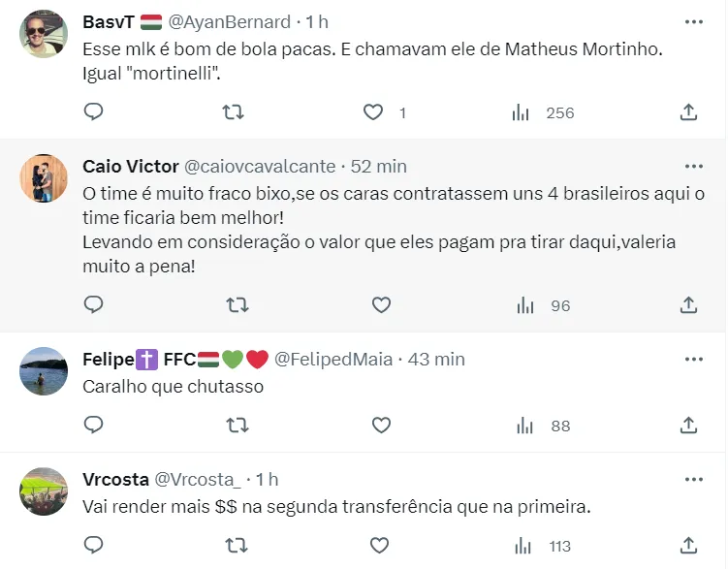728x569 pixels.
Task: Expand more options on Felipe's tweet
Action: point(694,359)
